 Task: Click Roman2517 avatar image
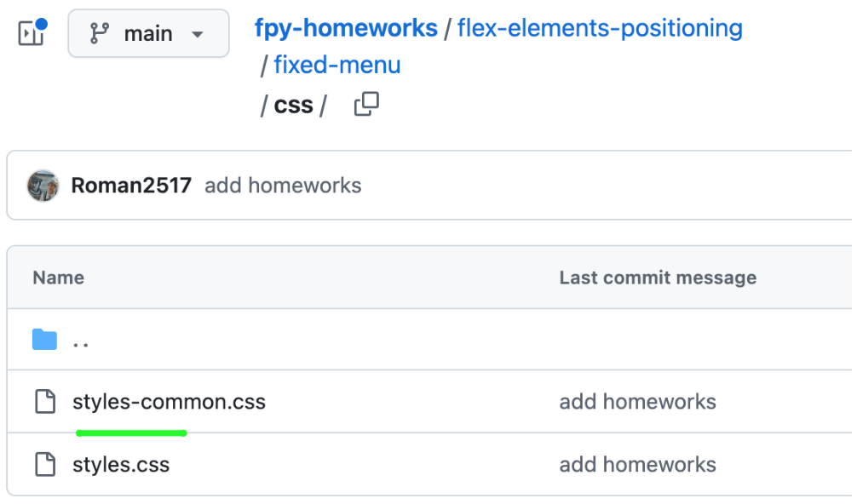pos(43,186)
